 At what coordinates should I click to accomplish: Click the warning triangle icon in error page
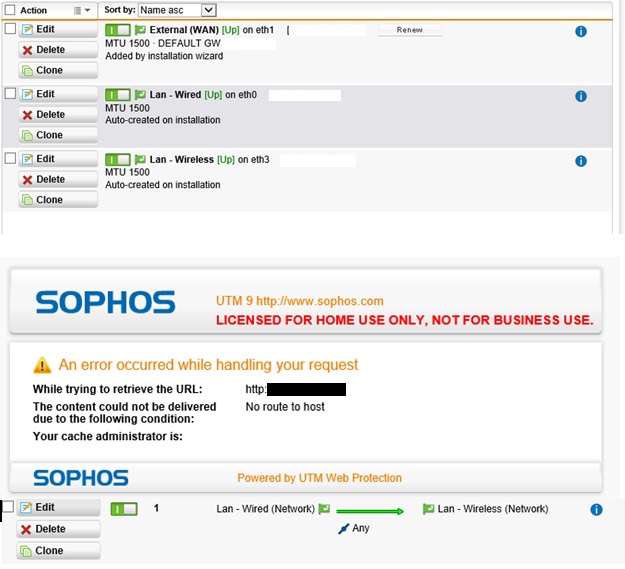point(42,366)
